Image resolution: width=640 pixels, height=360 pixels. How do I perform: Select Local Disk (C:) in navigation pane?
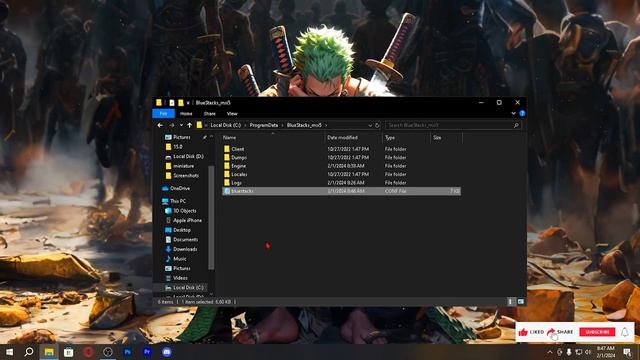coord(188,288)
